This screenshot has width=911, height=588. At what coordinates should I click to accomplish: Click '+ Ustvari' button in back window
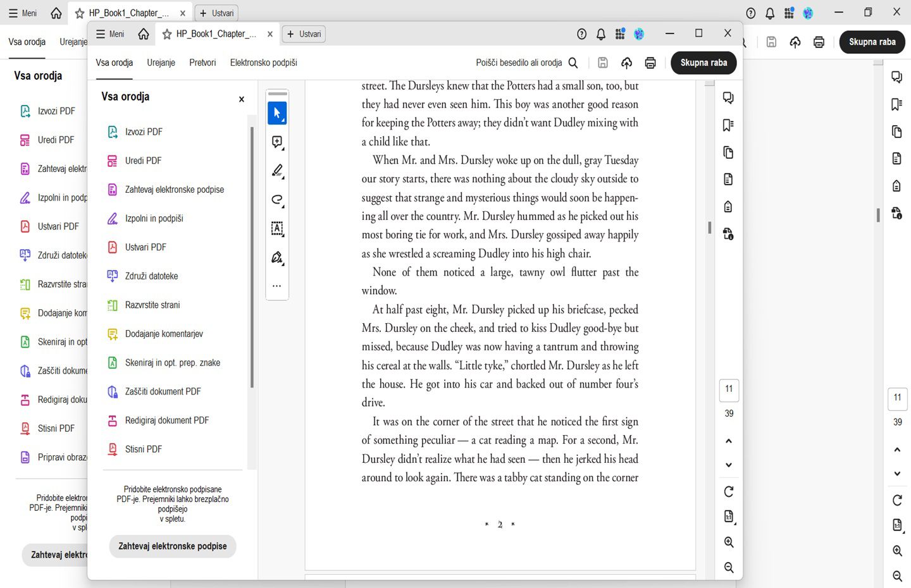tap(217, 13)
